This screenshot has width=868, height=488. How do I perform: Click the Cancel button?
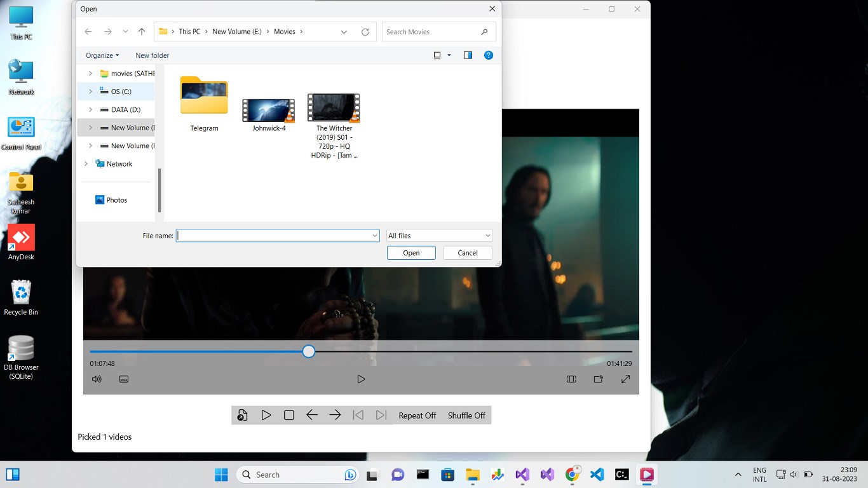(x=468, y=253)
